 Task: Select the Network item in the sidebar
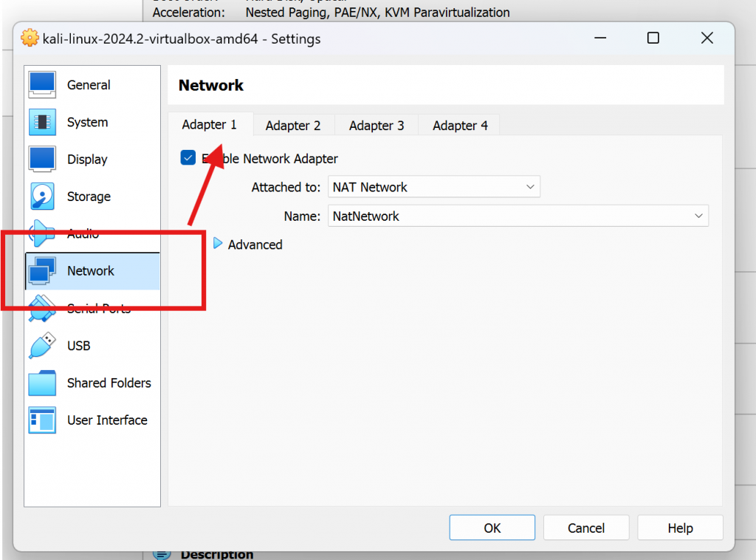click(91, 270)
